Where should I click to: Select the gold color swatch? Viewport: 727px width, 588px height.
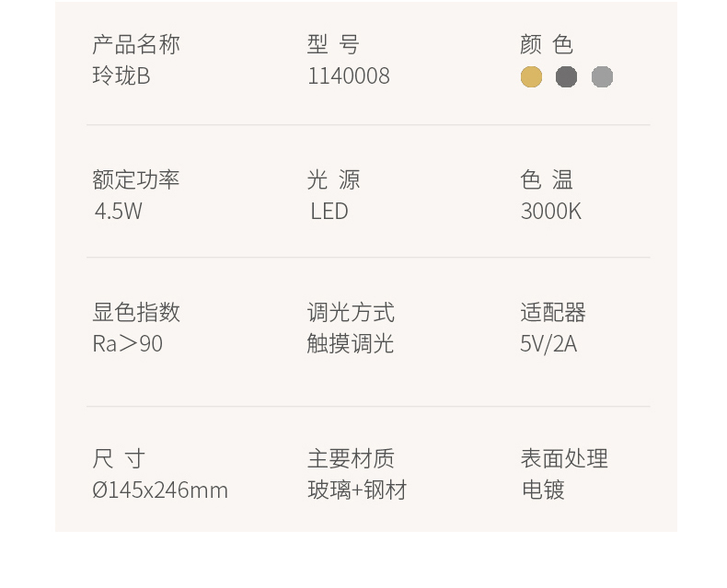(531, 77)
